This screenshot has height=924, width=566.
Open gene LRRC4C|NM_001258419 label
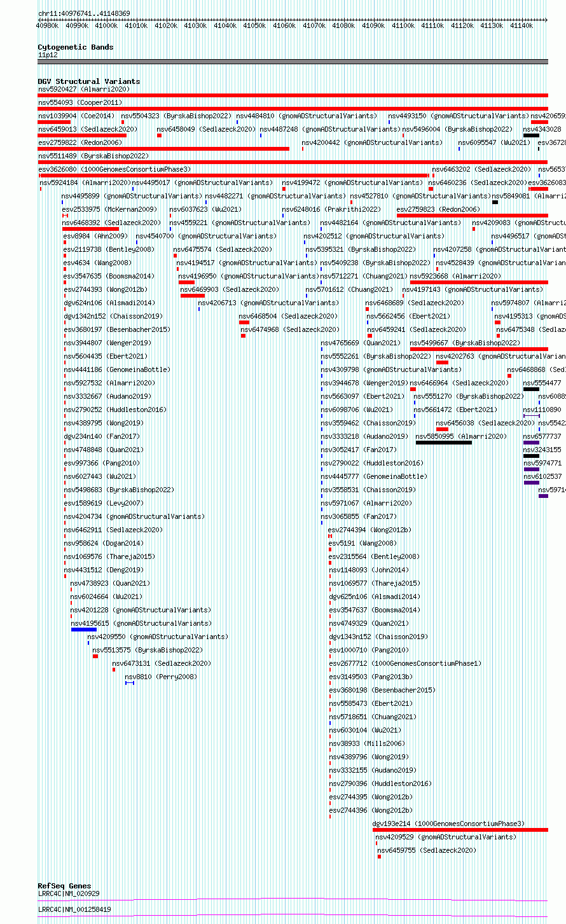[74, 909]
